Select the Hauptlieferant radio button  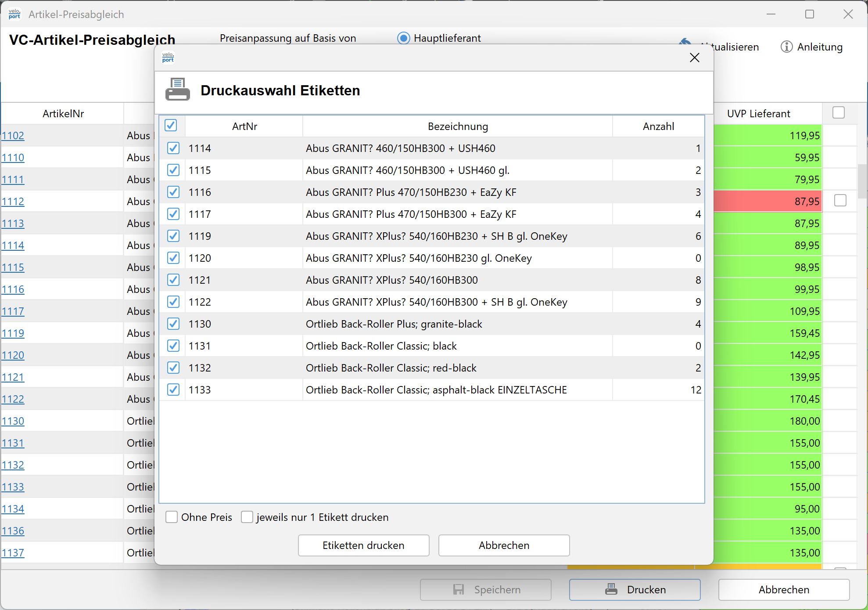point(403,38)
